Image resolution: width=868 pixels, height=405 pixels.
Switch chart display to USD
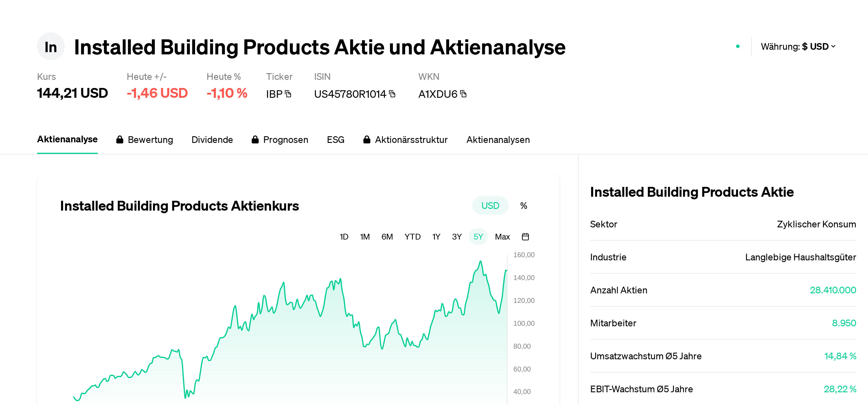click(490, 205)
